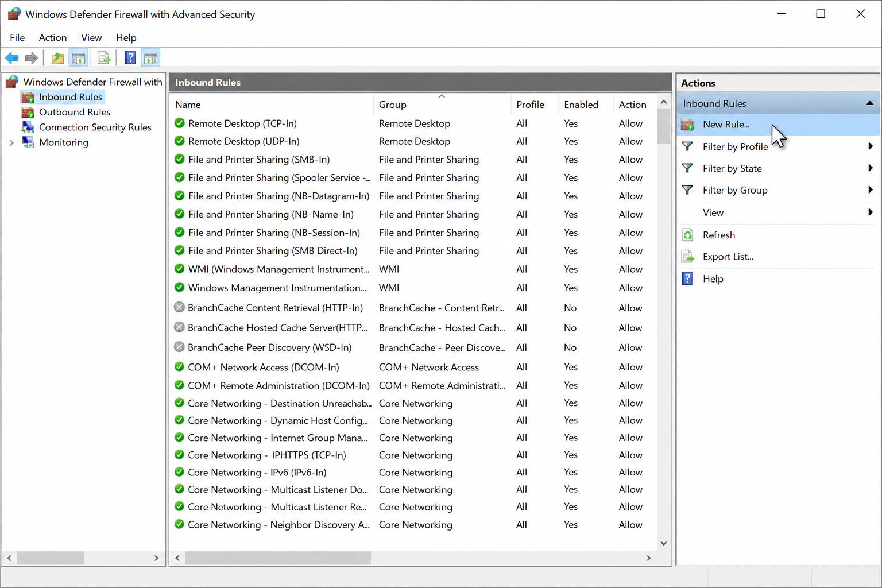Click the New Rule icon in Actions

click(x=687, y=124)
